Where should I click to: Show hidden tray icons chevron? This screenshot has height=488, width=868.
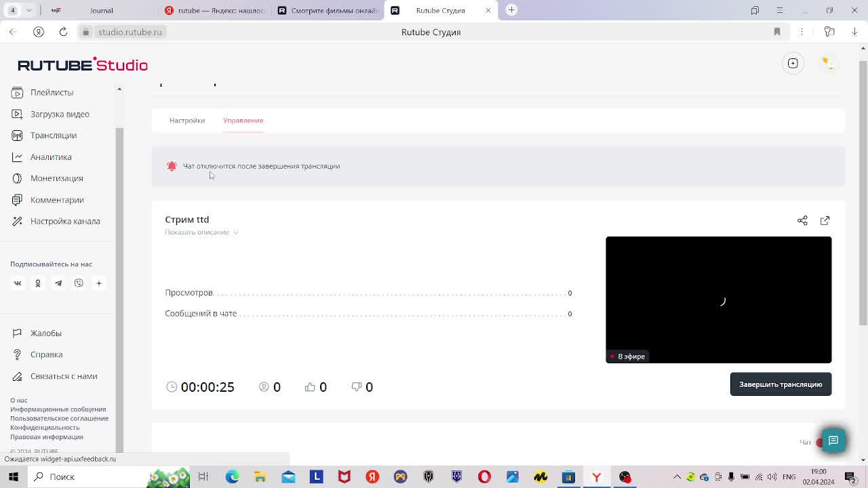coord(677,476)
